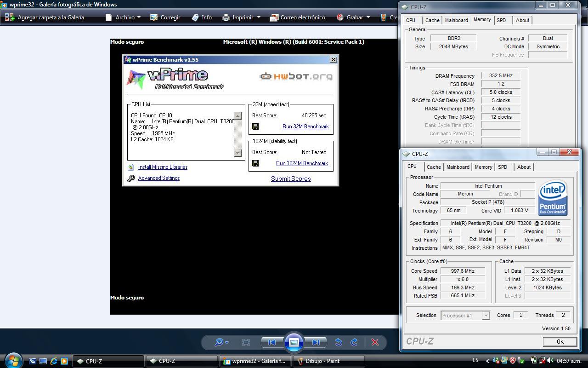This screenshot has height=368, width=588.
Task: Click Submit Scores link in wPrime
Action: pos(291,178)
